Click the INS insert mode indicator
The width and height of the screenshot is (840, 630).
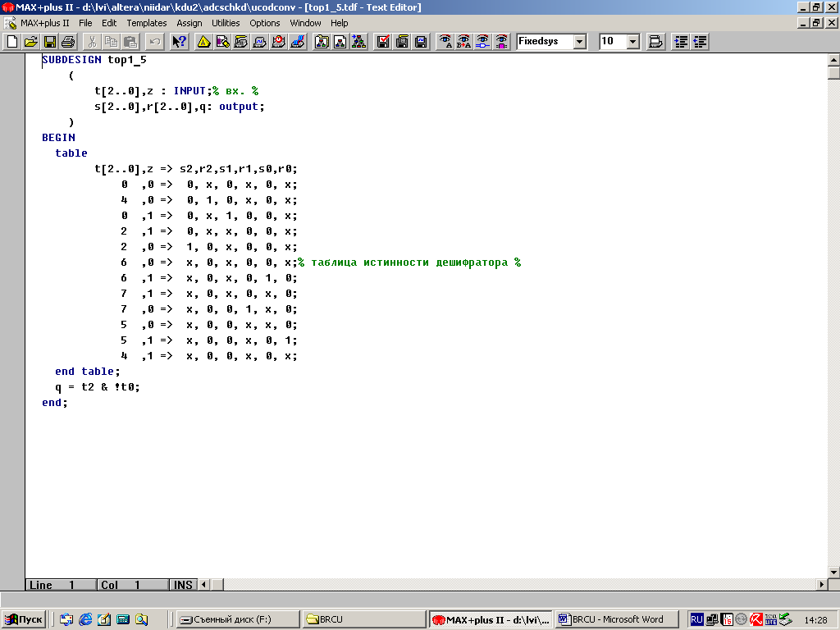183,585
